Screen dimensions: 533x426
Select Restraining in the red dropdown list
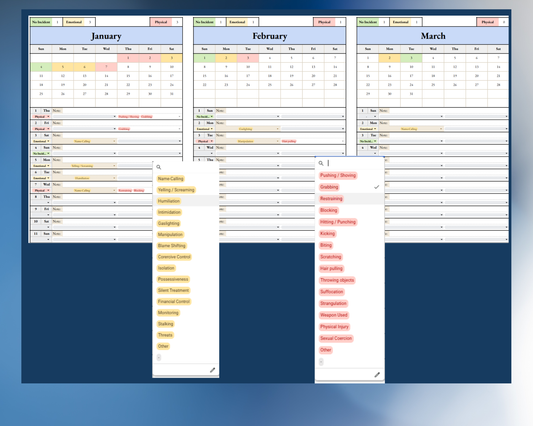[x=331, y=199]
